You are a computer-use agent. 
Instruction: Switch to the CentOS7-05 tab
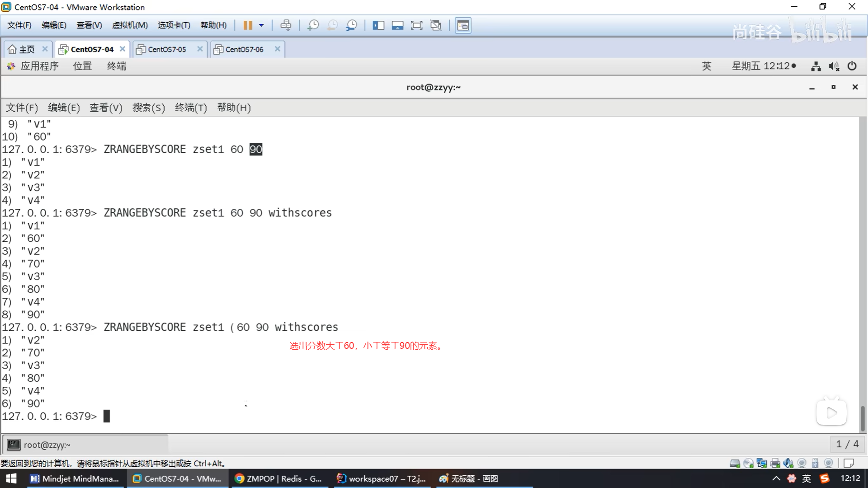point(167,49)
